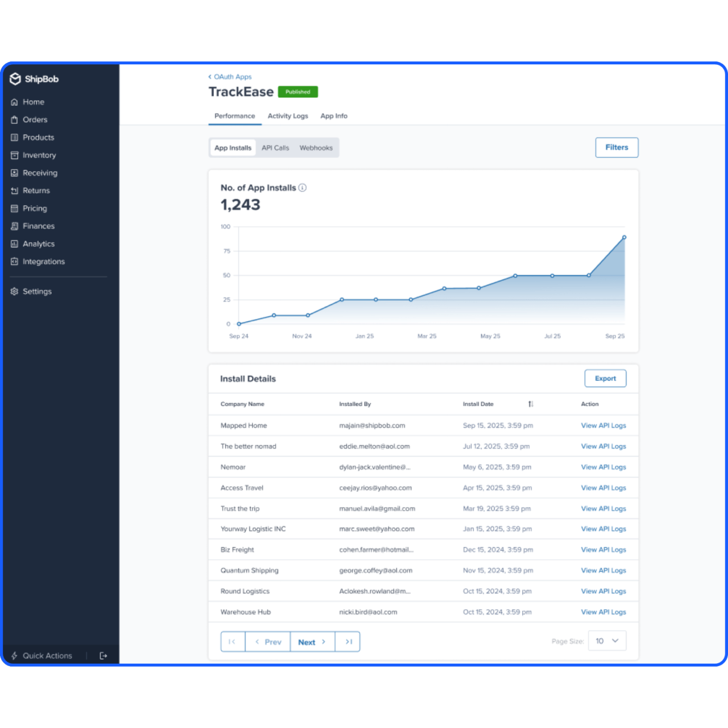This screenshot has width=728, height=728.
Task: Click install date Dec 15, 2024, 3:59 pm
Action: click(498, 550)
